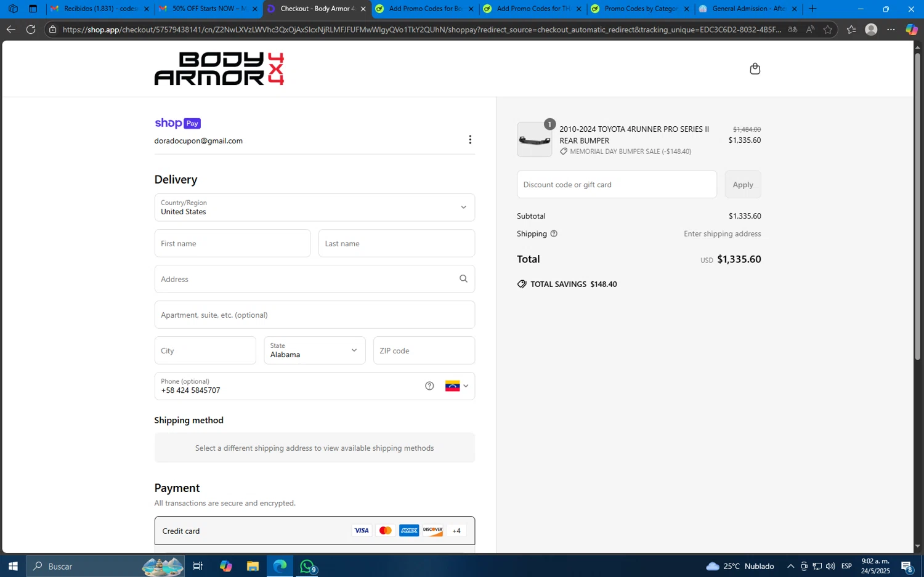
Task: Click the MEMORIAL DAY BUMPER SALE discount text
Action: pyautogui.click(x=630, y=151)
